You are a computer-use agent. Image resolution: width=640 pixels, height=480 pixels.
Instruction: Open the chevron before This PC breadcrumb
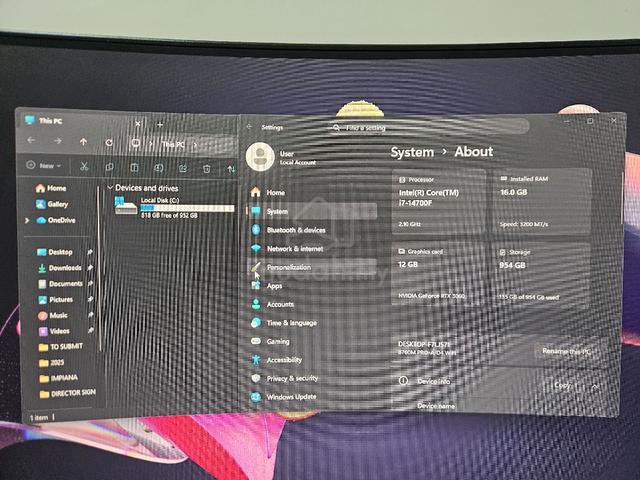point(151,144)
